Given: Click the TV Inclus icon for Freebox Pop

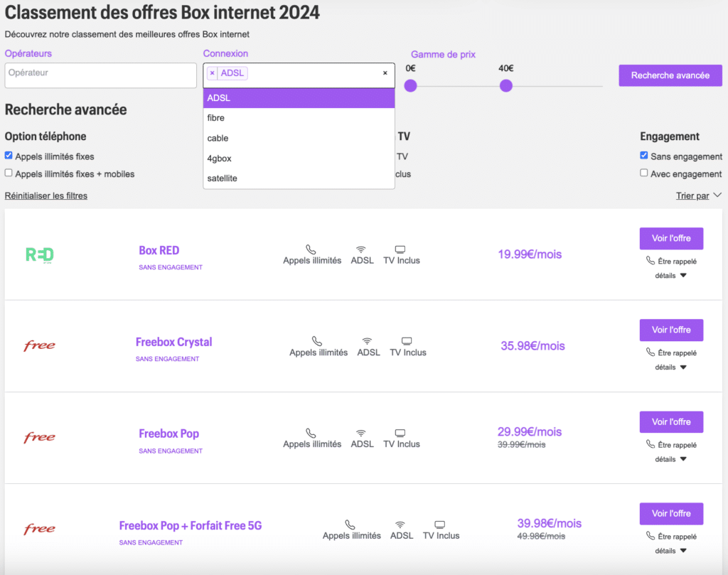Looking at the screenshot, I should [x=400, y=433].
